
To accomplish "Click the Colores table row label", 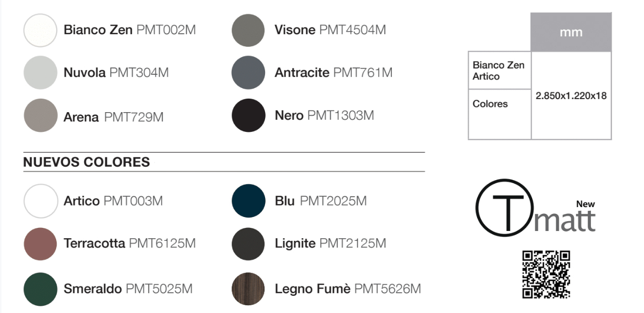I will coord(490,104).
